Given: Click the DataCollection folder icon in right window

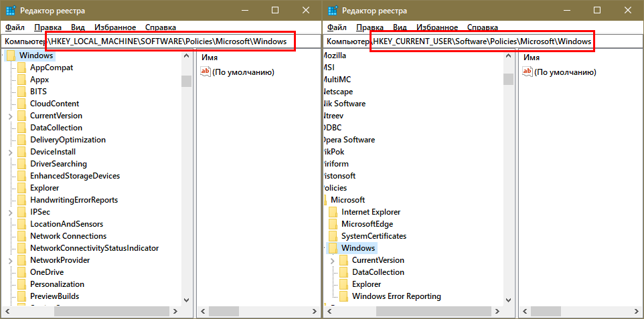Looking at the screenshot, I should [343, 272].
